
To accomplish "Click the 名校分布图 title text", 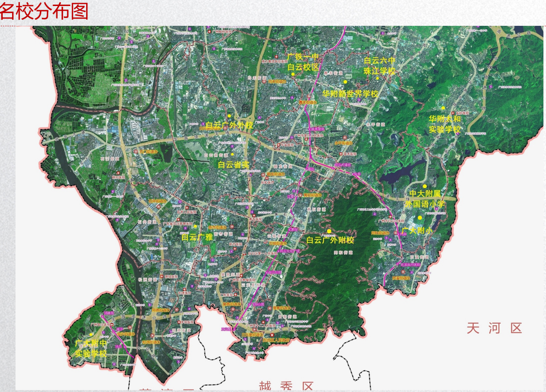I will [44, 12].
